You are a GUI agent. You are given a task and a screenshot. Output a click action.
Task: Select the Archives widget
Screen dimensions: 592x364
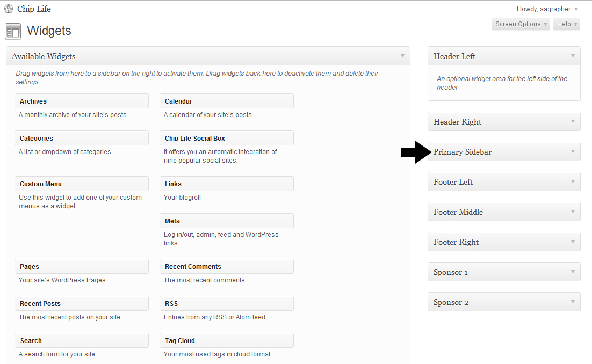pyautogui.click(x=81, y=101)
